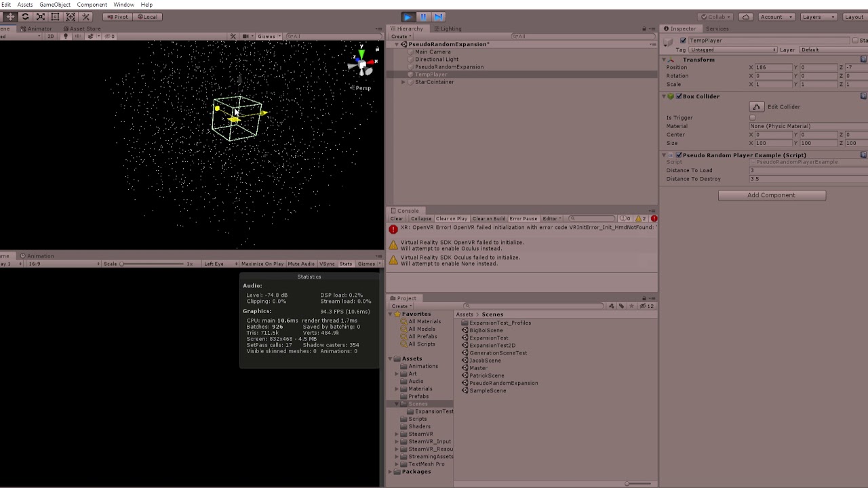This screenshot has width=868, height=488.
Task: Step one frame forward
Action: tap(438, 16)
